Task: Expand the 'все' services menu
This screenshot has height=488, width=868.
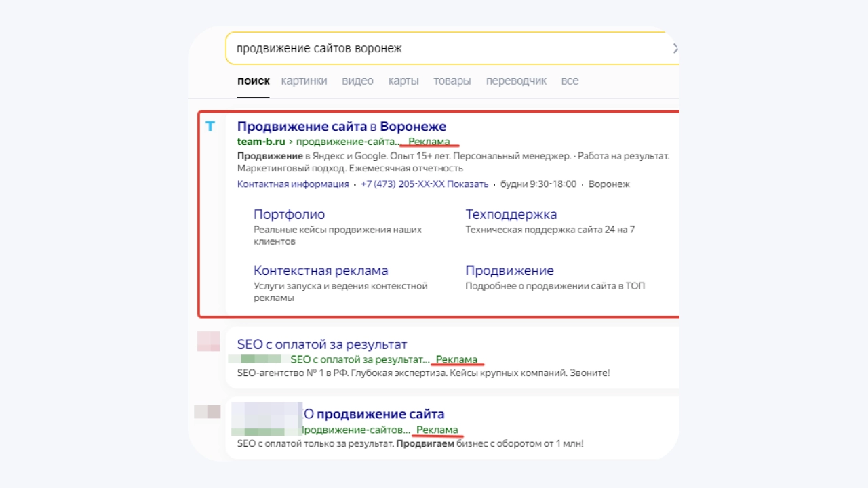Action: (570, 81)
